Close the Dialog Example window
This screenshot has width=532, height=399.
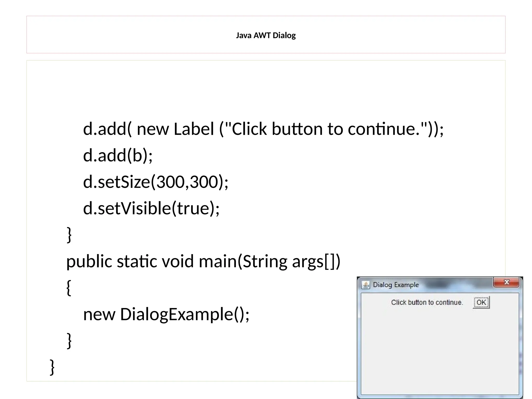click(506, 282)
